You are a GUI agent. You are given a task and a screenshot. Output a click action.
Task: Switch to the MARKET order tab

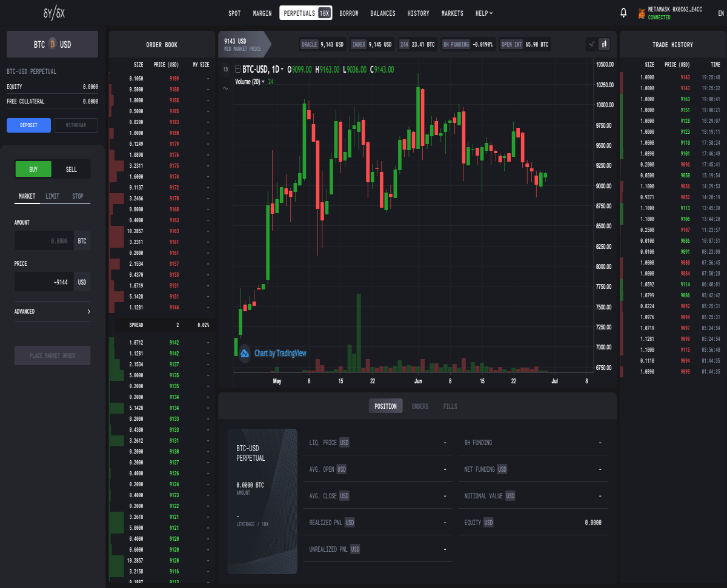27,196
